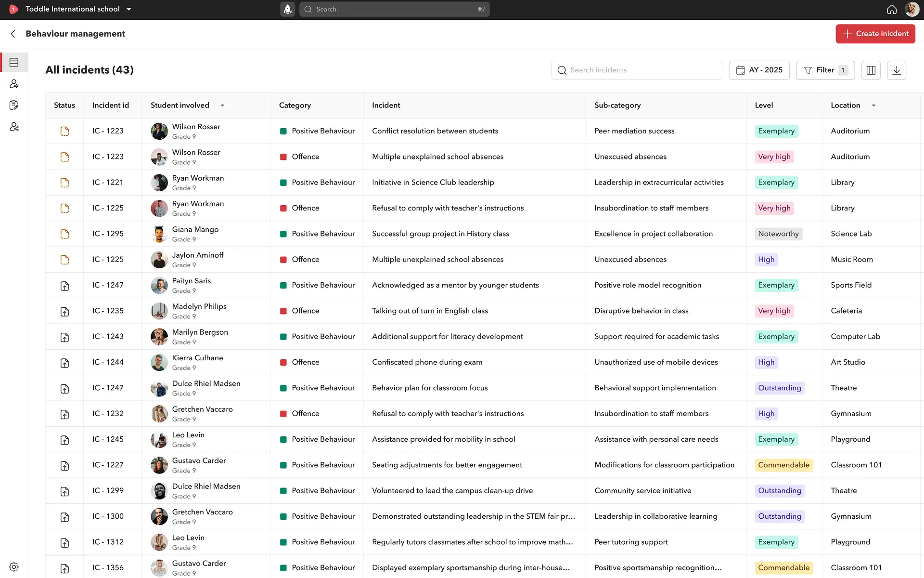Open the AY - 2025 year selector
The image size is (924, 578).
[x=759, y=70]
